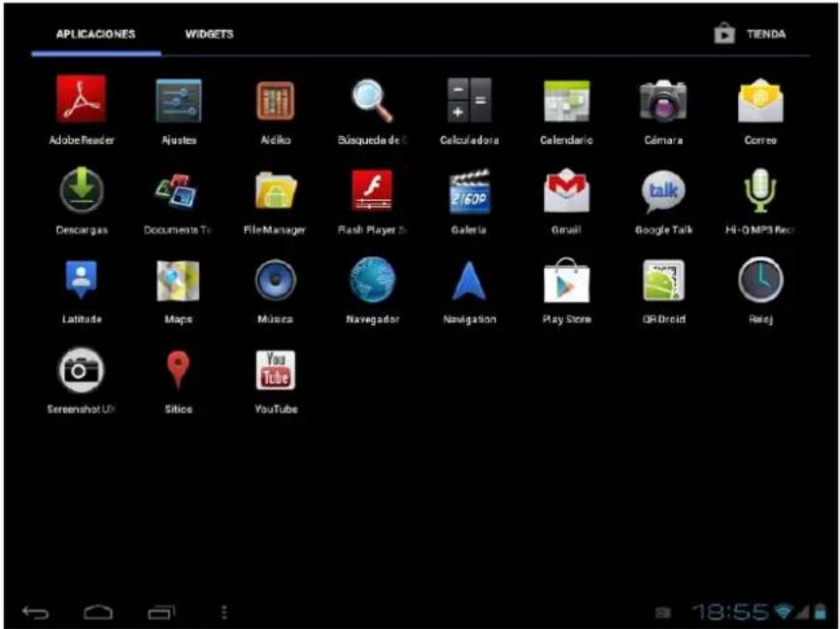Image resolution: width=840 pixels, height=629 pixels.
Task: Tap the Home navigation button
Action: [99, 612]
